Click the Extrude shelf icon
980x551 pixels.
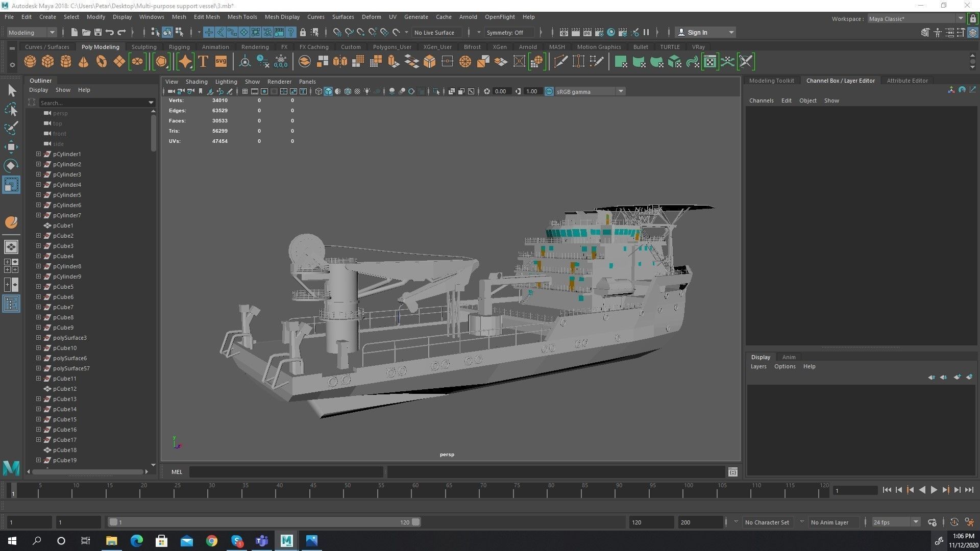pos(394,62)
